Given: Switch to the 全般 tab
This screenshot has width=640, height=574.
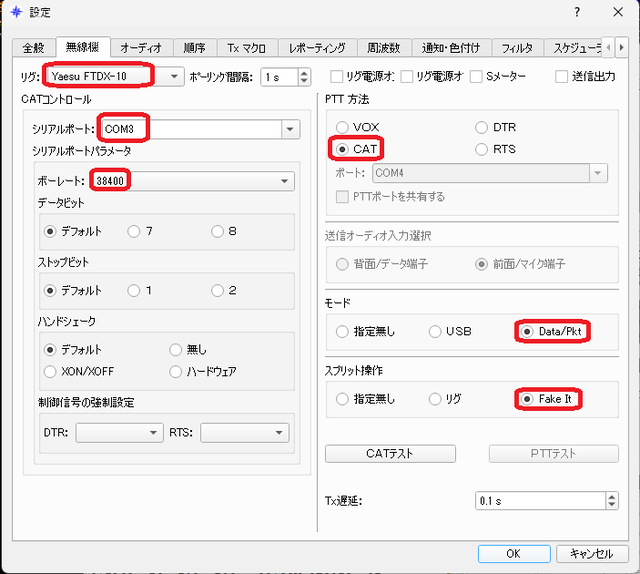Looking at the screenshot, I should tap(33, 48).
